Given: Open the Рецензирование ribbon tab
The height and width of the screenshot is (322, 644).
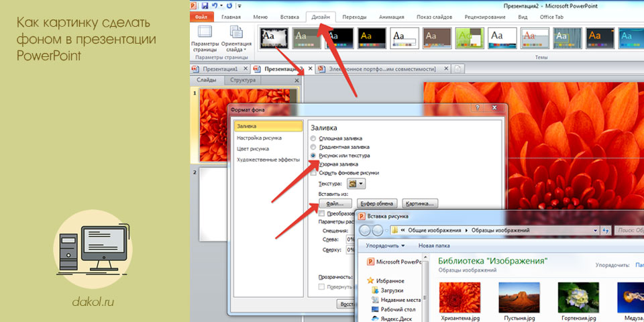Looking at the screenshot, I should [484, 17].
